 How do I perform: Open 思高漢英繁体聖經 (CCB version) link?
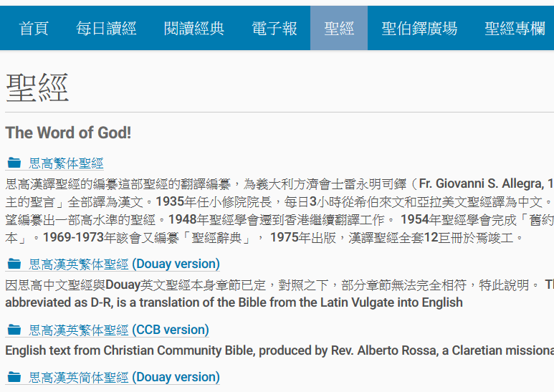[119, 330]
